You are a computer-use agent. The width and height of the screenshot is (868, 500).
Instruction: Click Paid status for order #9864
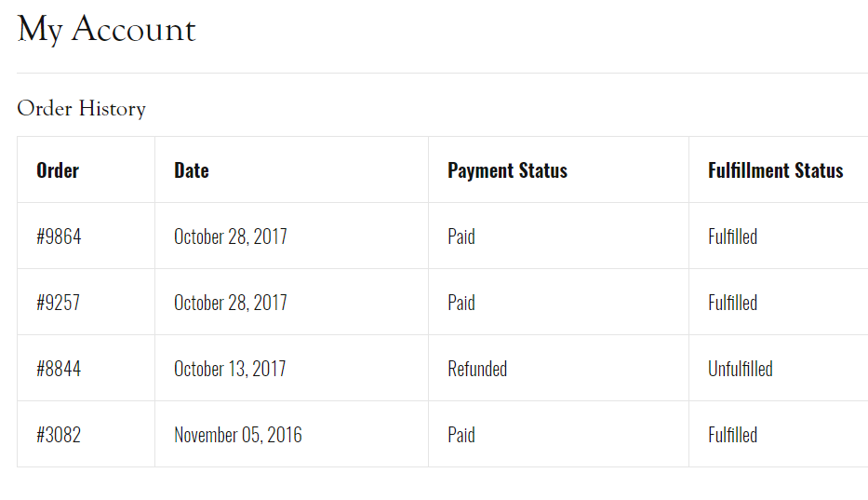(461, 236)
